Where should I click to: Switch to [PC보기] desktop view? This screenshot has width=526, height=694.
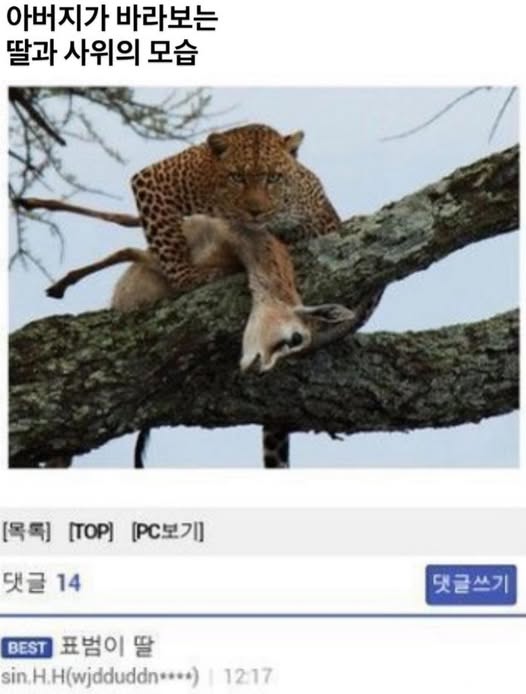point(168,532)
